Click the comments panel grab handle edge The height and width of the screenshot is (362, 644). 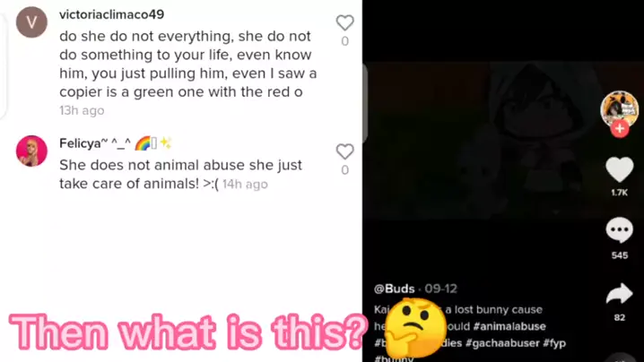pyautogui.click(x=365, y=103)
